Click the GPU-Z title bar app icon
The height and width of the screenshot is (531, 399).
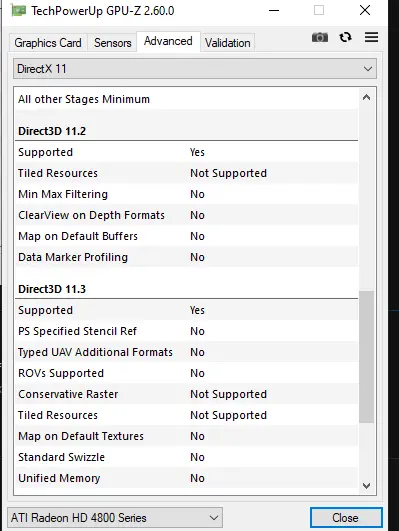click(x=18, y=10)
